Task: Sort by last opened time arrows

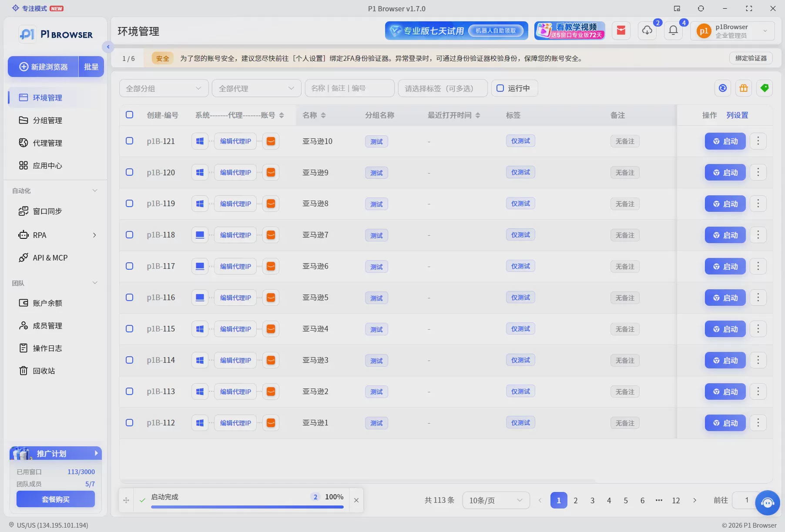Action: [x=478, y=115]
